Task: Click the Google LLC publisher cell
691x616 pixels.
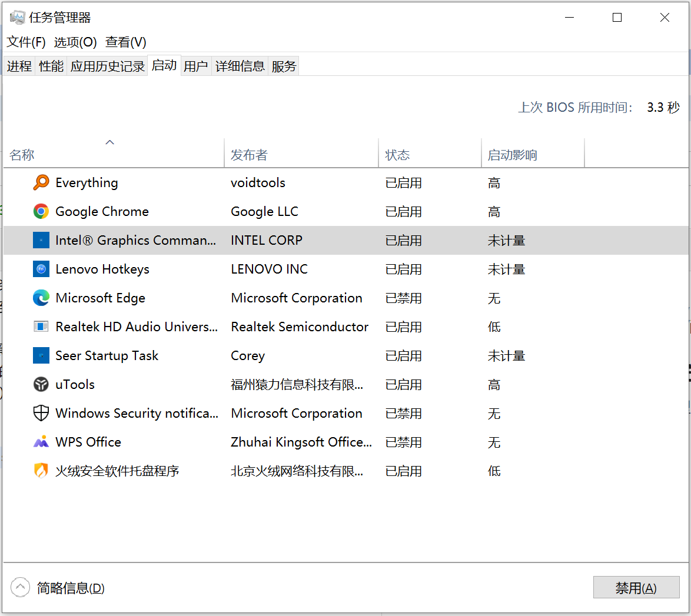Action: click(x=264, y=211)
